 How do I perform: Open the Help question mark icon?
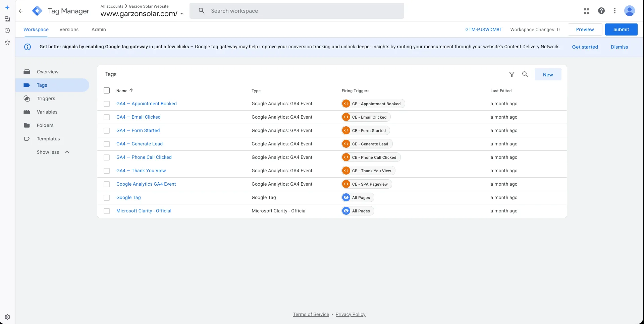[x=601, y=11]
